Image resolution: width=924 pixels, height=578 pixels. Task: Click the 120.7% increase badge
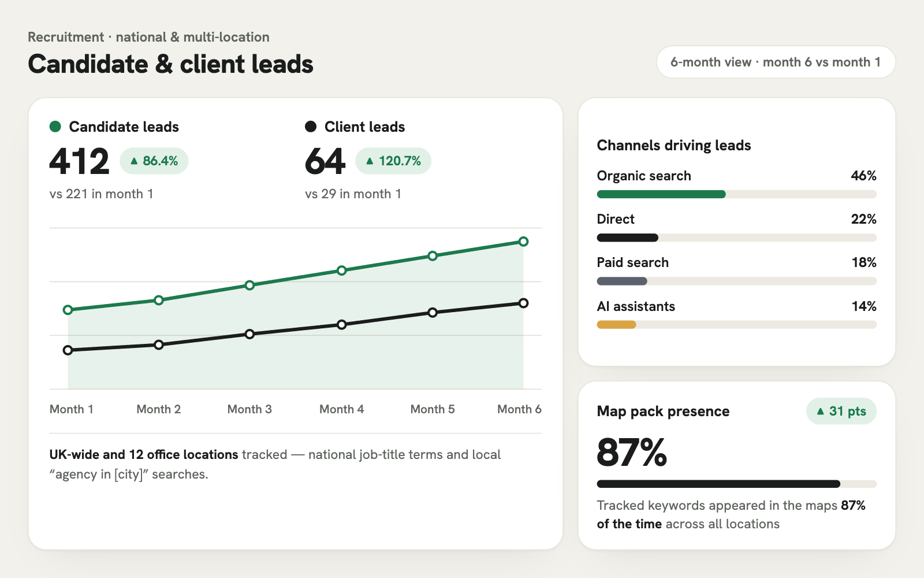tap(393, 161)
